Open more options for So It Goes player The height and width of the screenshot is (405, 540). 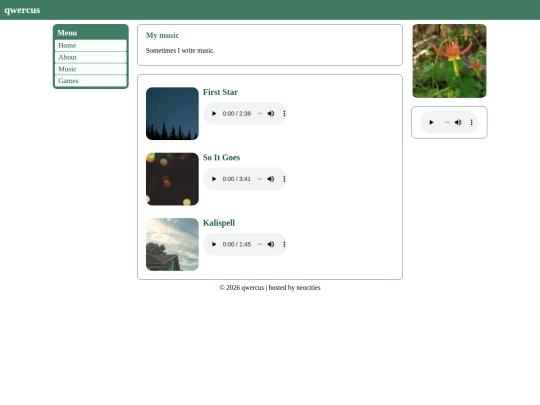point(284,179)
